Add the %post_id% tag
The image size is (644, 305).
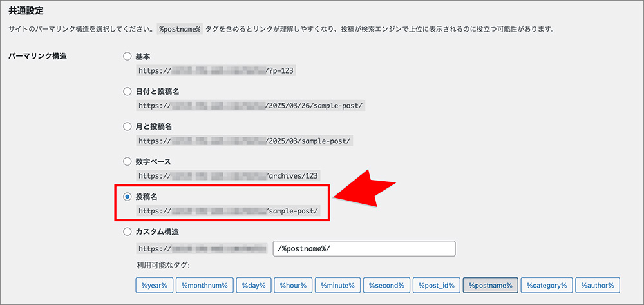click(436, 285)
